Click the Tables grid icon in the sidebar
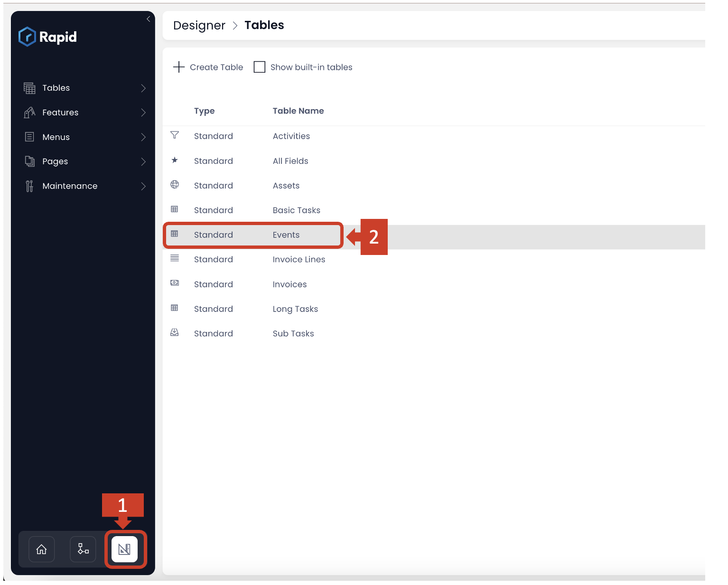 tap(29, 88)
